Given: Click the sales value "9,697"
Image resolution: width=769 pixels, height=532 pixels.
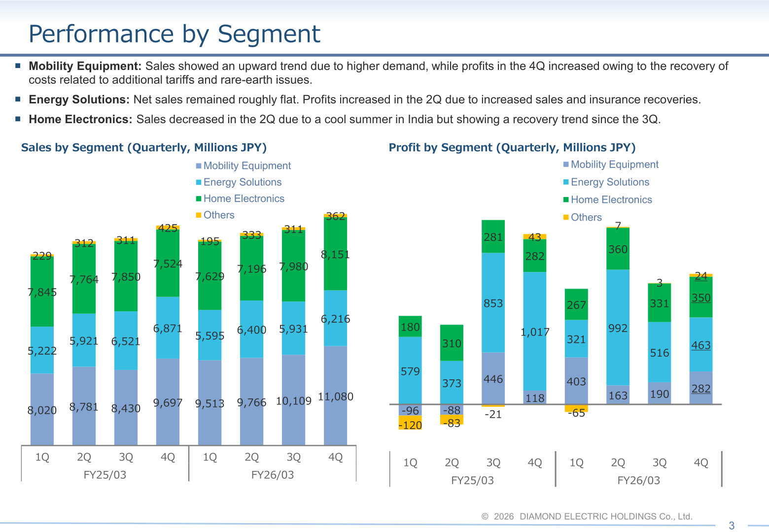Looking at the screenshot, I should point(168,403).
